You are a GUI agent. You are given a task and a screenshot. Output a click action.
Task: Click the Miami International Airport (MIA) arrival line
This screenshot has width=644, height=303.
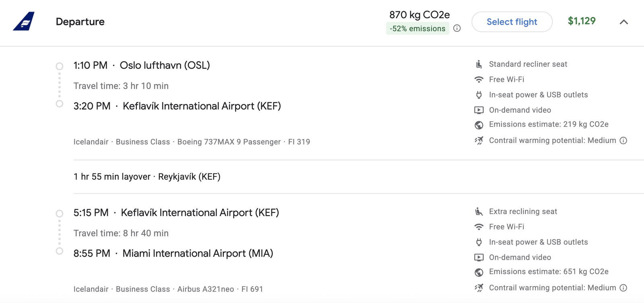(x=173, y=253)
